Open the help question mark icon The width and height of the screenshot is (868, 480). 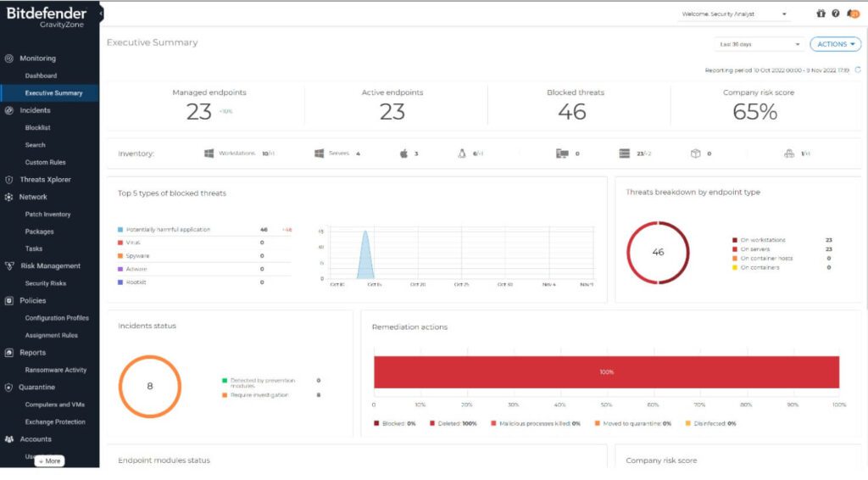click(835, 14)
